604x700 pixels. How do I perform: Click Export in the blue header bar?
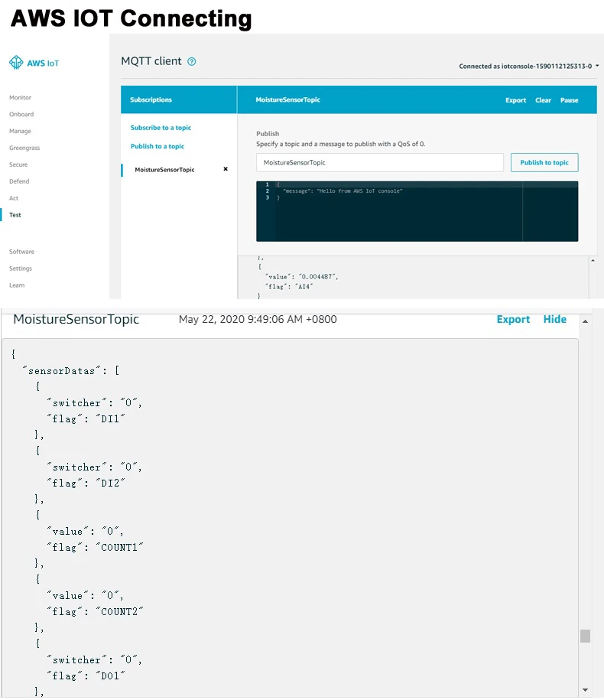515,100
